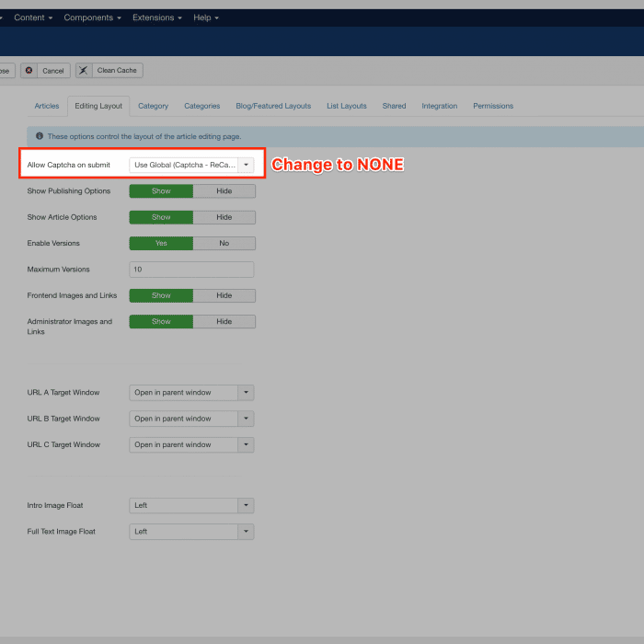
Task: Go to the Blog/Featured Layouts tab
Action: [273, 106]
